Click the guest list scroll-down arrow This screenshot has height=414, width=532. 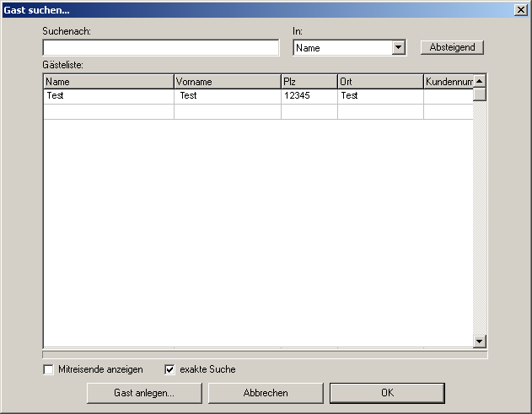click(x=480, y=341)
